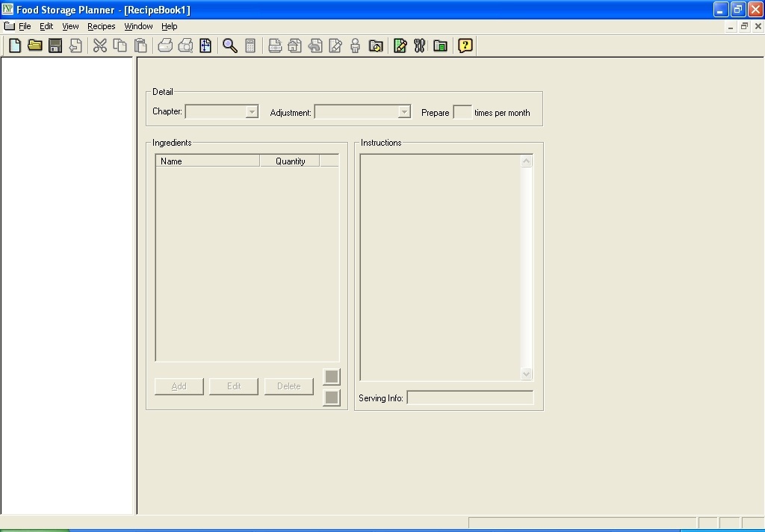
Task: Open the calculator icon on the toolbar
Action: point(252,46)
